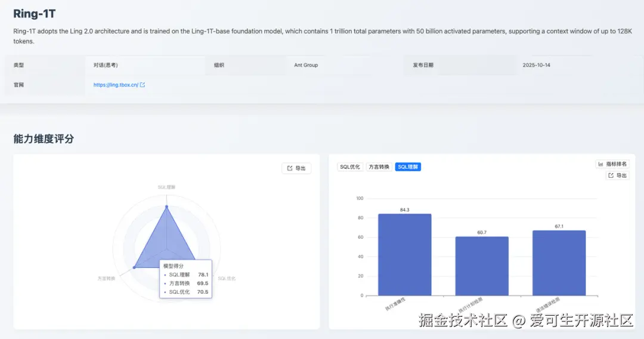
Task: Switch to the SQL优化 tab
Action: click(x=350, y=167)
